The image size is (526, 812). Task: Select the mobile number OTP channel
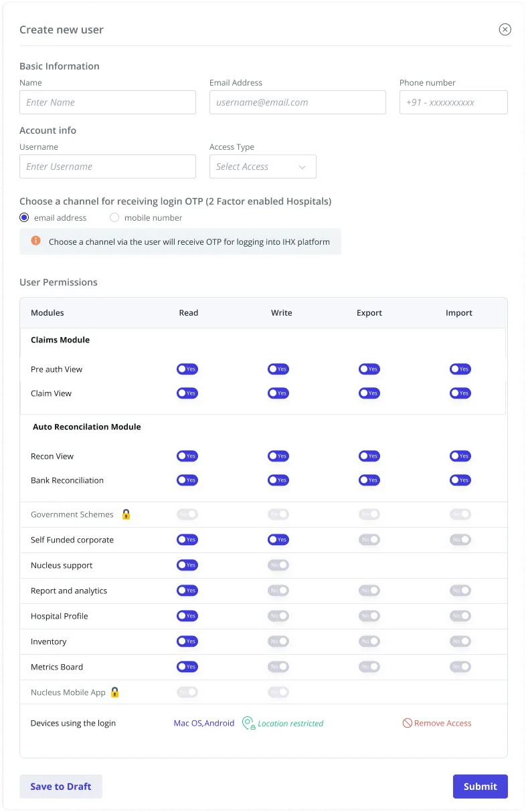(x=114, y=217)
